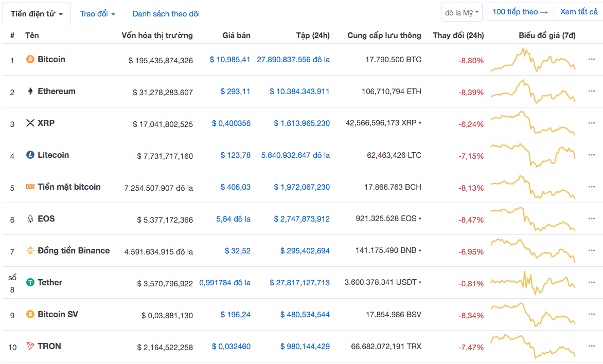603x364 pixels.
Task: Open more options menu for Bitcoin row
Action: tap(591, 60)
